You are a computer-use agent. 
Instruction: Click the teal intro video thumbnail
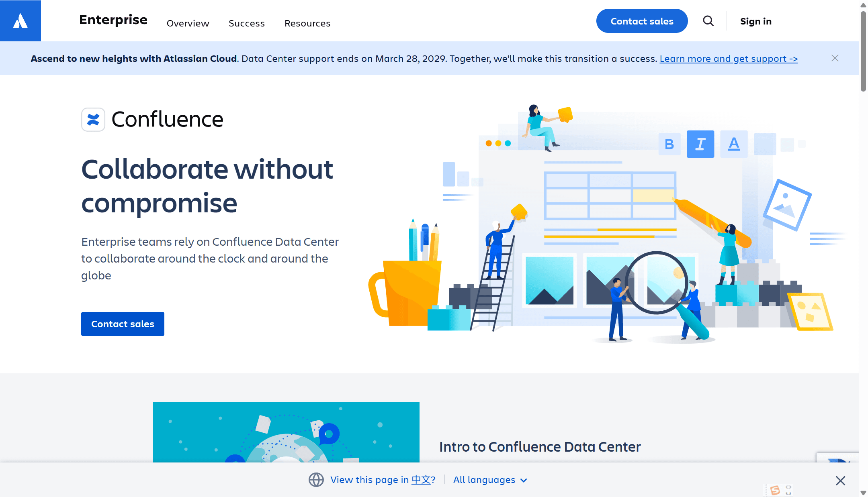coord(286,432)
